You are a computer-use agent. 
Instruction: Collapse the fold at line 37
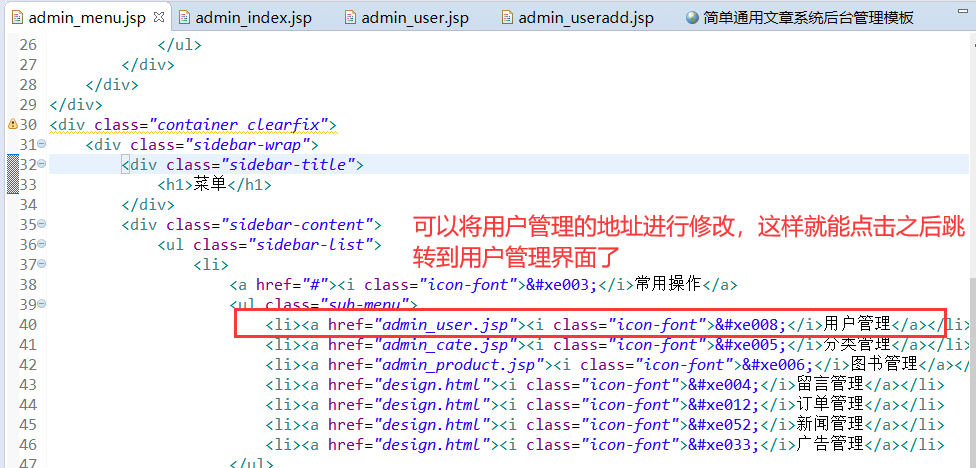42,264
